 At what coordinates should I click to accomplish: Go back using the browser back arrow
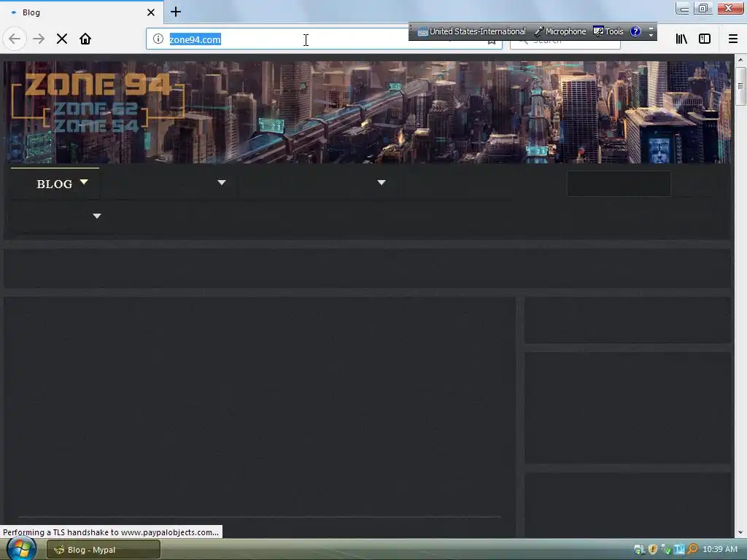coord(15,39)
